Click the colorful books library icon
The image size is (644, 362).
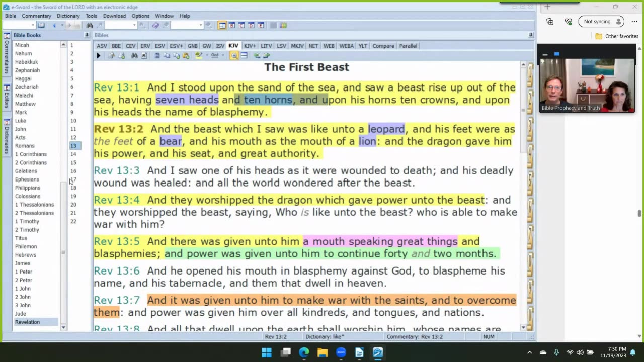(x=283, y=25)
